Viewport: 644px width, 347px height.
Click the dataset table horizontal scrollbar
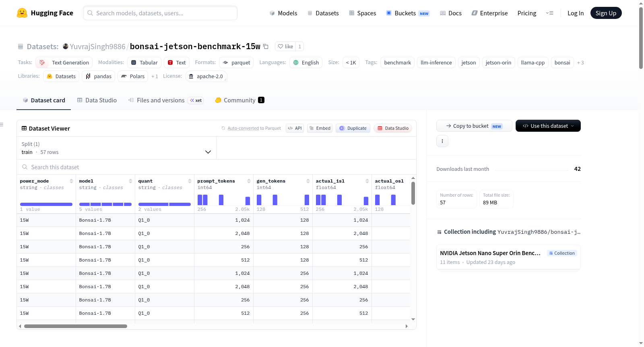coord(76,326)
